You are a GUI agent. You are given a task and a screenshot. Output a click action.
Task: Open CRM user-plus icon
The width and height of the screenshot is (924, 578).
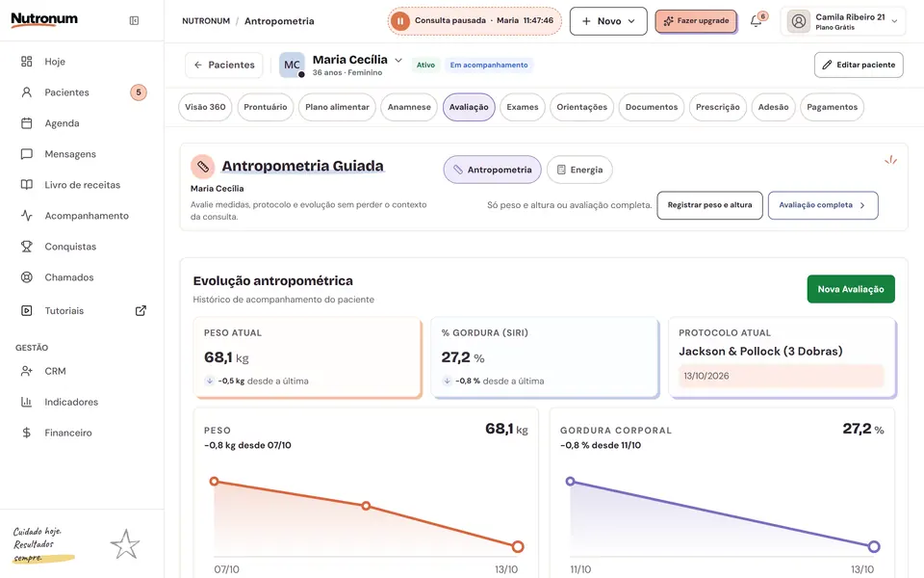[x=27, y=371]
